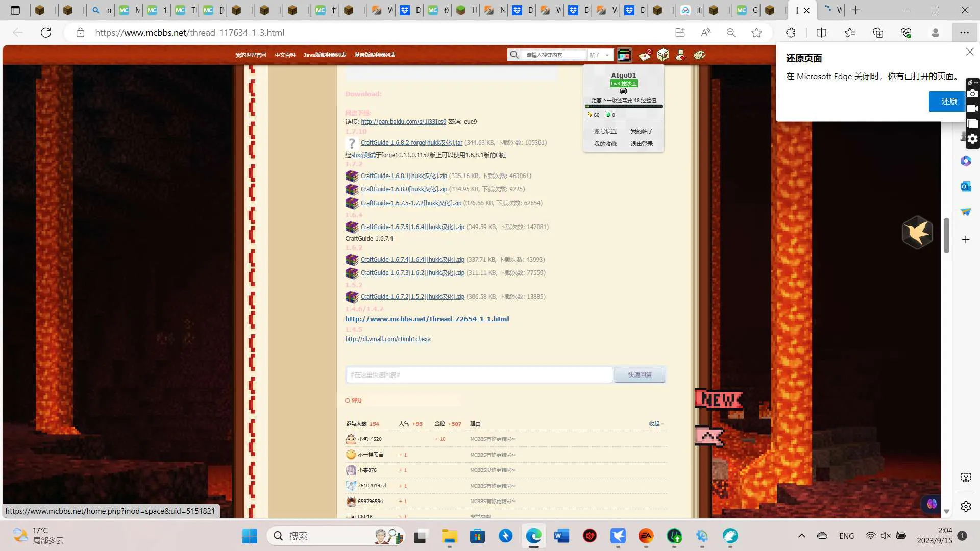980x551 pixels.
Task: Expand the 帖子 search type dropdown
Action: click(600, 55)
